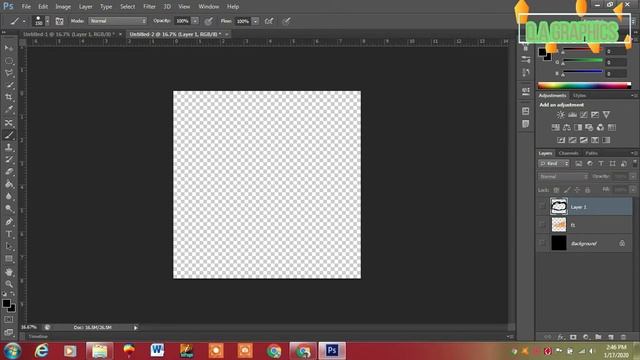Open Internet Explorer from taskbar
640x360 pixels.
[41, 351]
